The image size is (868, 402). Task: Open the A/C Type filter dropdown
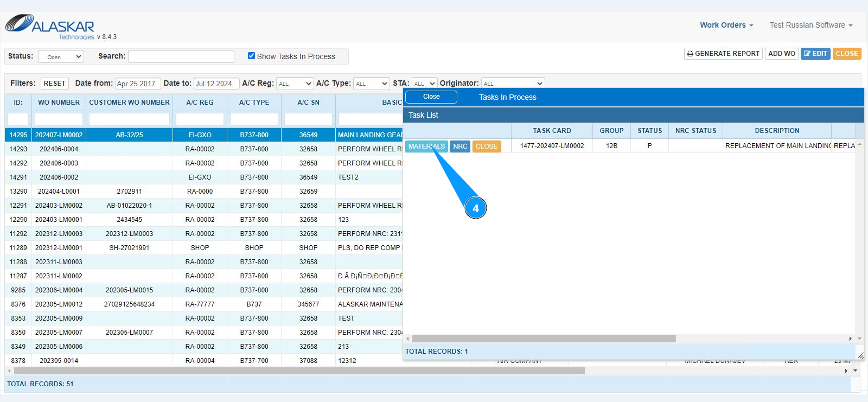coord(372,84)
